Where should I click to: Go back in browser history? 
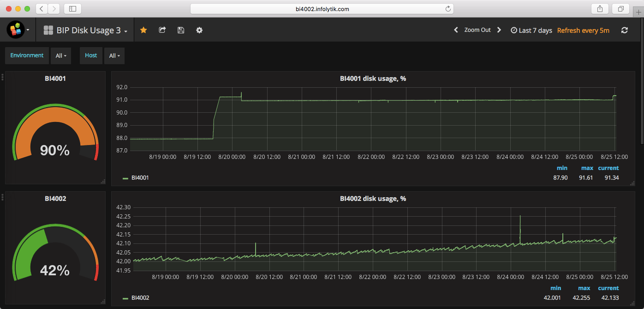click(42, 8)
